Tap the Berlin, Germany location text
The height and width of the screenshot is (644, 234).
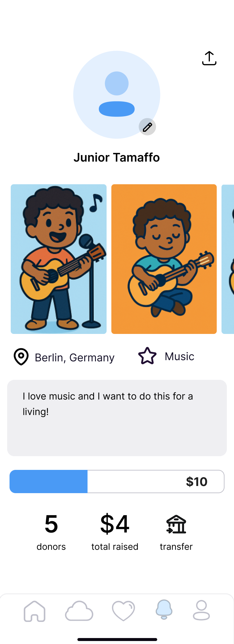tap(75, 357)
